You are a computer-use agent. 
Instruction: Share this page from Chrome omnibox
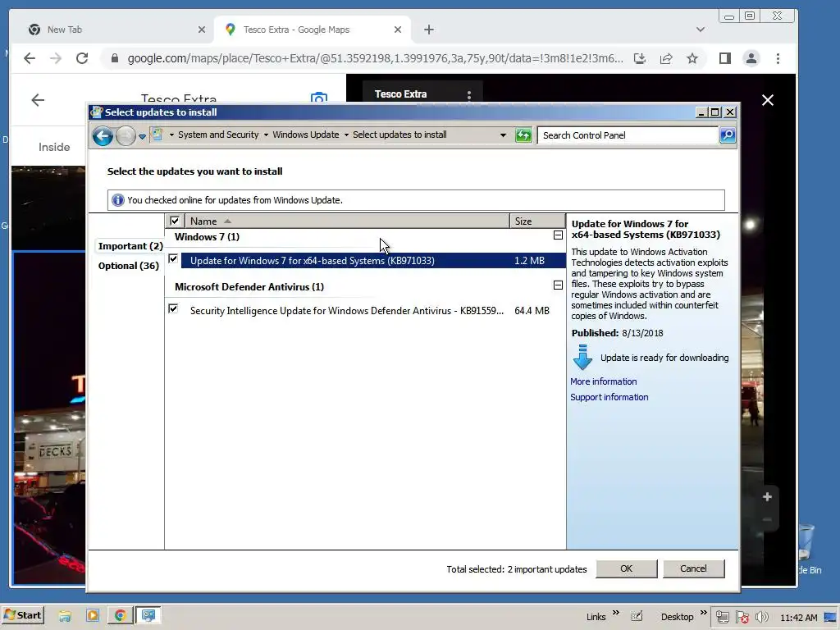pyautogui.click(x=666, y=58)
